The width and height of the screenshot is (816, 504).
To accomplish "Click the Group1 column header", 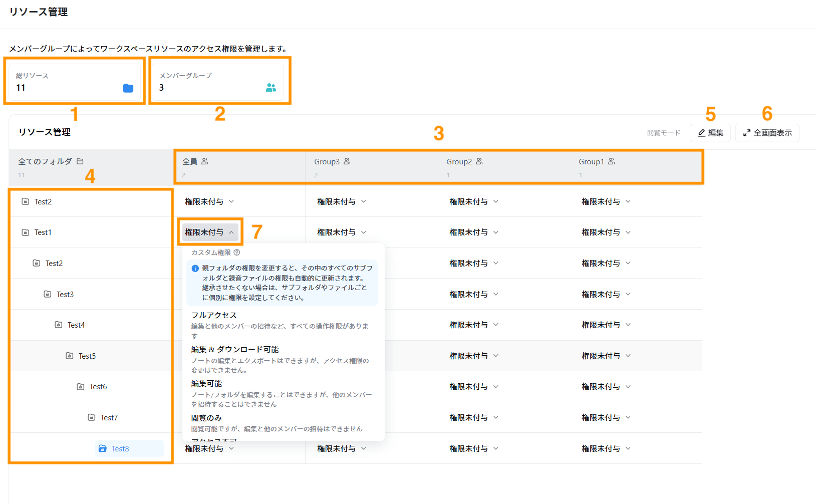I will coord(636,167).
